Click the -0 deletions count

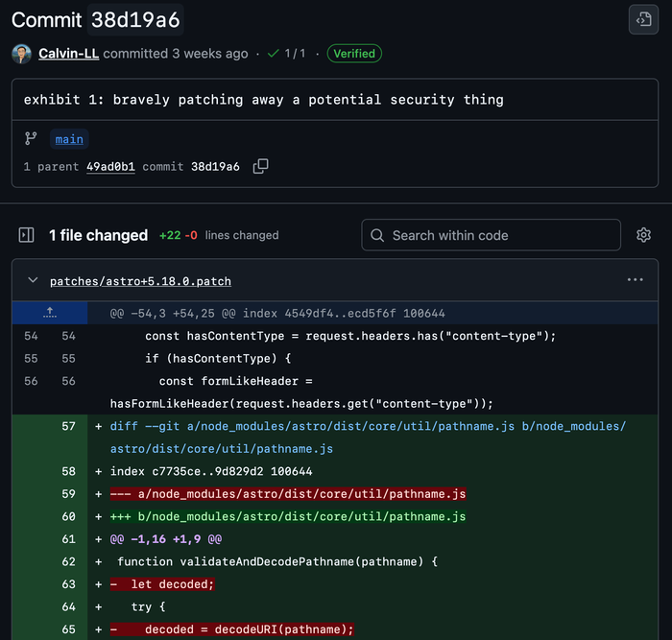click(x=191, y=235)
